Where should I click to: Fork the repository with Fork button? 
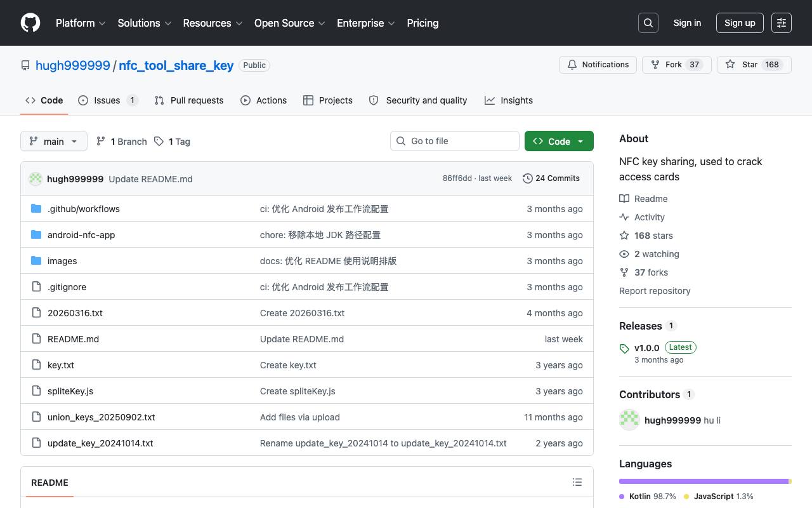677,65
